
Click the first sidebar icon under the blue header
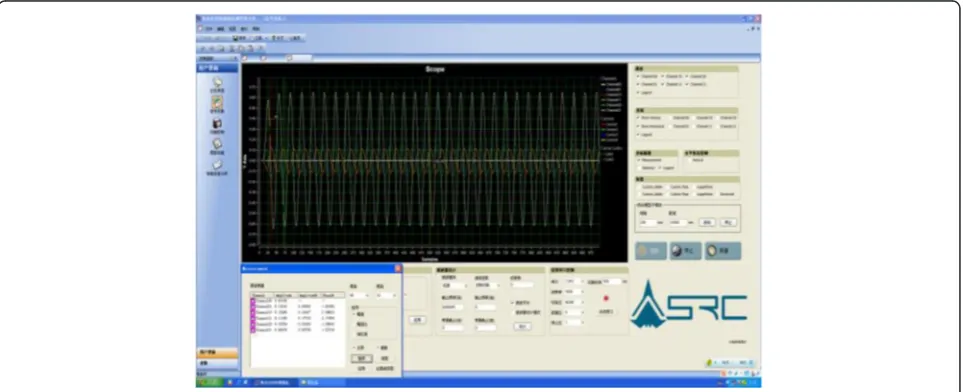point(217,81)
